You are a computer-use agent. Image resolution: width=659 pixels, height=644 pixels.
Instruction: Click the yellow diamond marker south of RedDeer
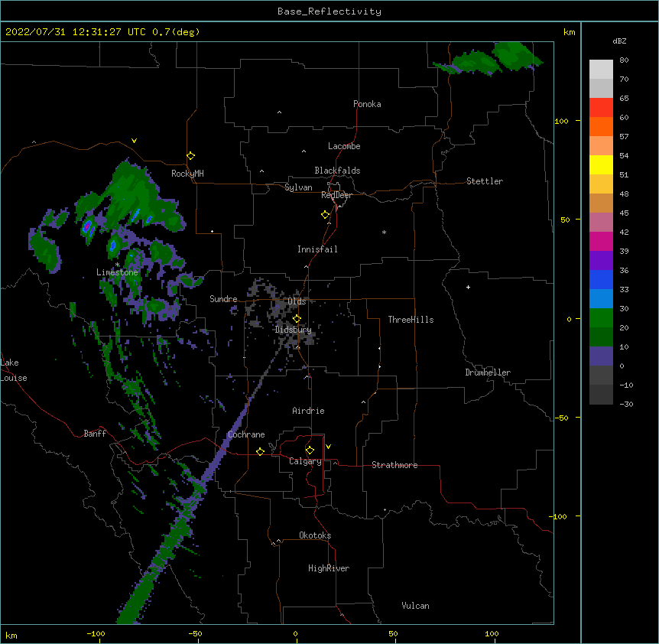coord(326,215)
